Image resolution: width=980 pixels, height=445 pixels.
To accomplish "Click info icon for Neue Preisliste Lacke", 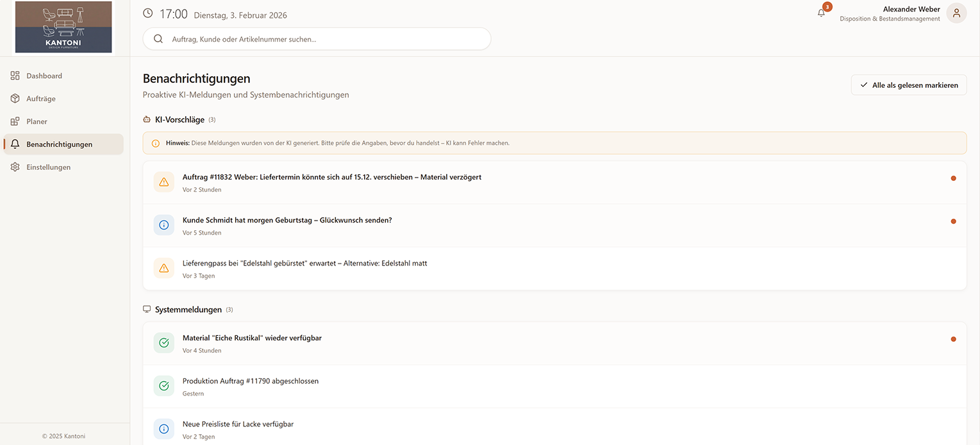I will pyautogui.click(x=163, y=429).
